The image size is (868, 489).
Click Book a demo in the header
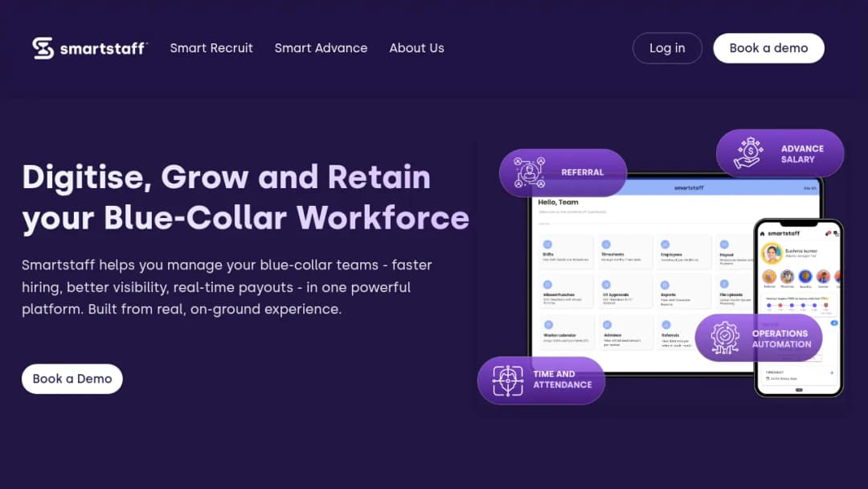point(768,48)
